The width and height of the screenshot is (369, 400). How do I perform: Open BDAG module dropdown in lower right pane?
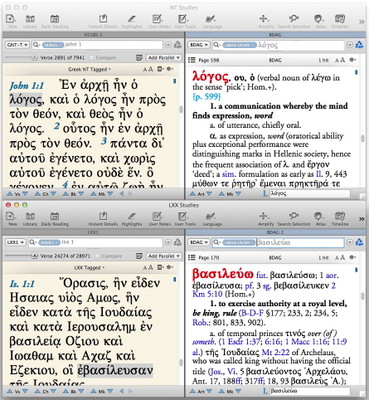199,242
